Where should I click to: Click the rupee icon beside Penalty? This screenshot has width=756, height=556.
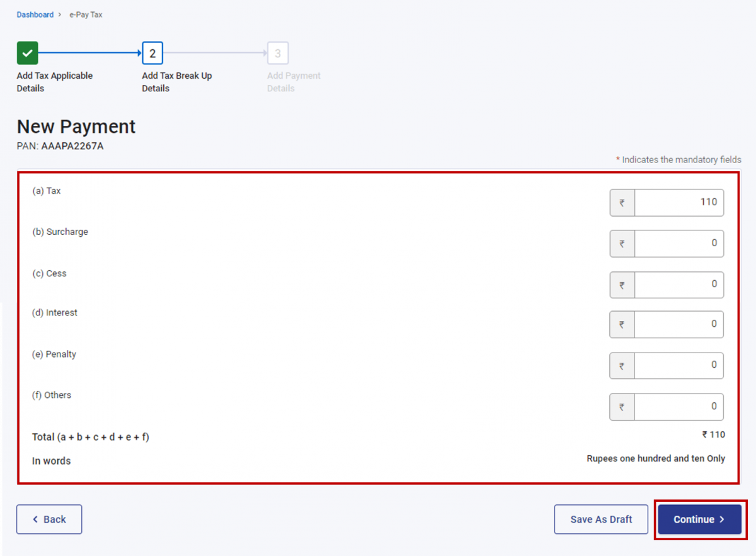(x=622, y=365)
